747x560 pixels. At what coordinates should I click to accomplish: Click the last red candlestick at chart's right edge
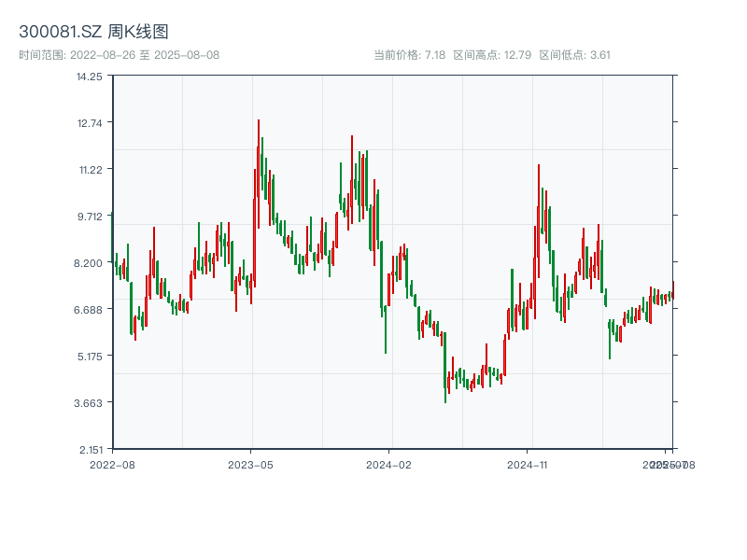pos(673,290)
